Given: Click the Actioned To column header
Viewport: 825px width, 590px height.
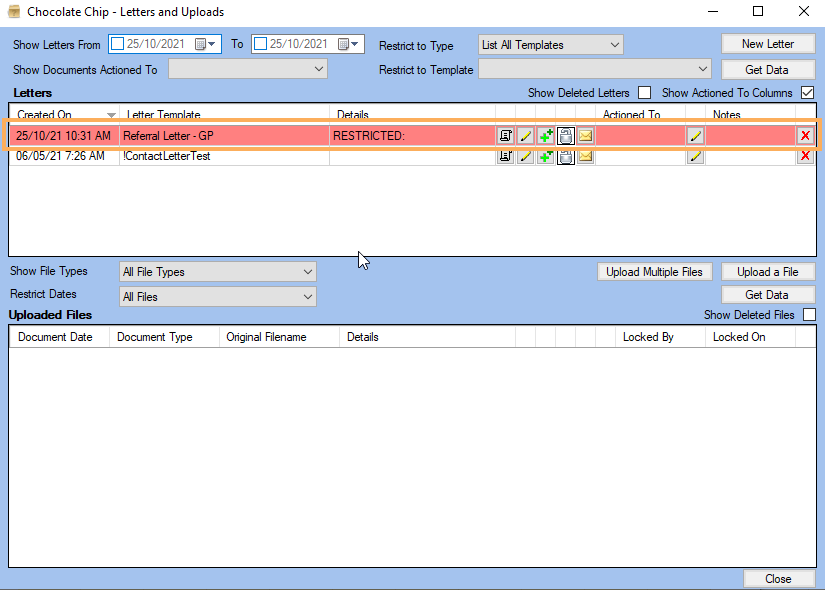Looking at the screenshot, I should (640, 114).
